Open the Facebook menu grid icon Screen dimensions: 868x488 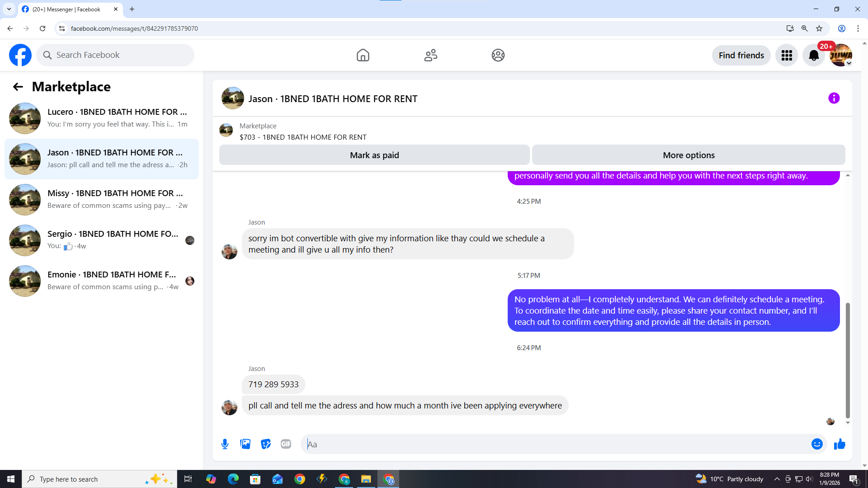coord(787,55)
